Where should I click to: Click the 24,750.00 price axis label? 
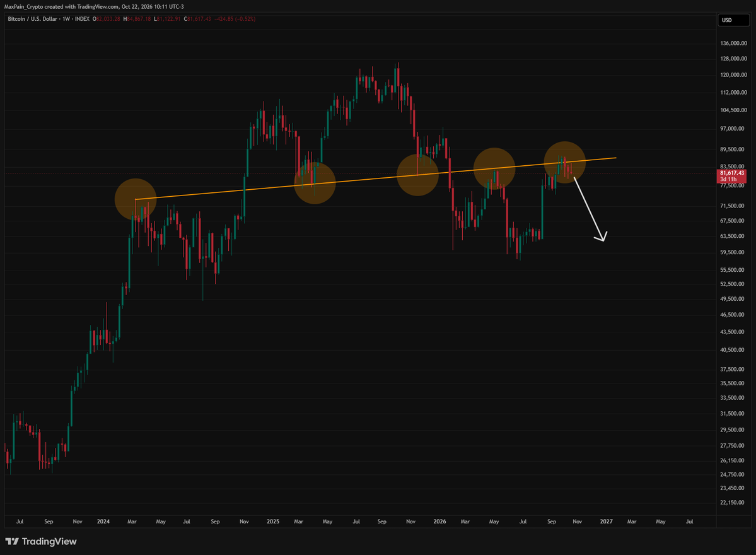[733, 474]
